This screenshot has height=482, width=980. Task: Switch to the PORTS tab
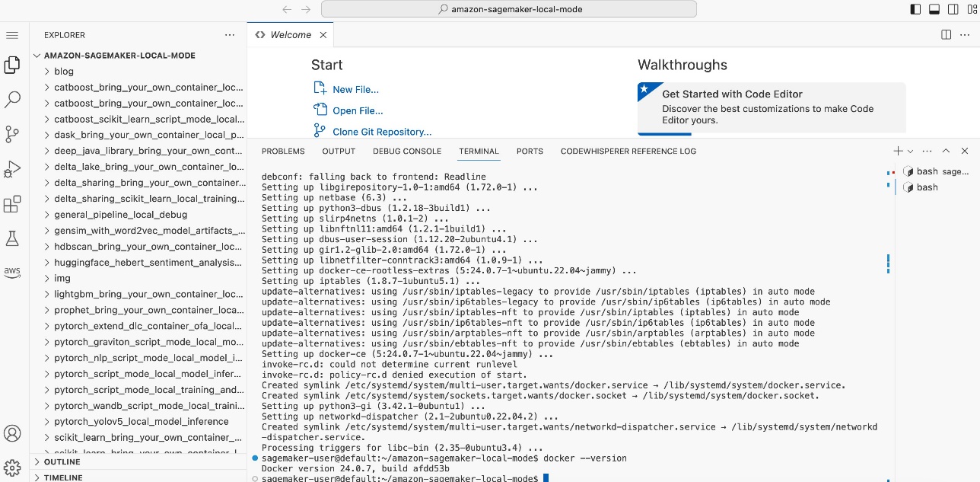530,151
